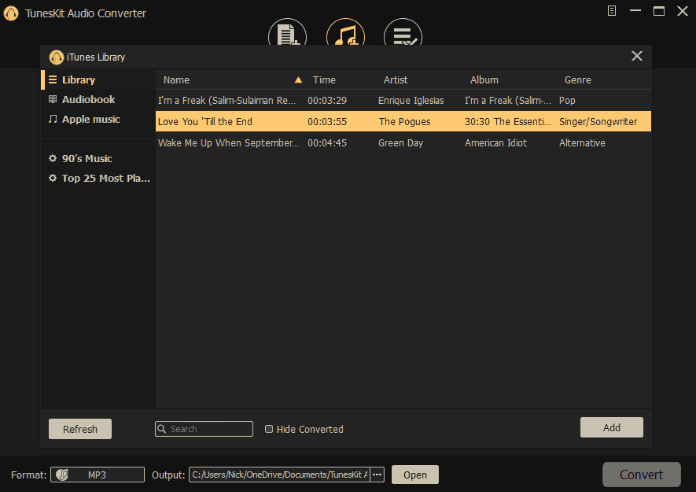Click the add files toolbar icon
696x492 pixels.
[287, 32]
